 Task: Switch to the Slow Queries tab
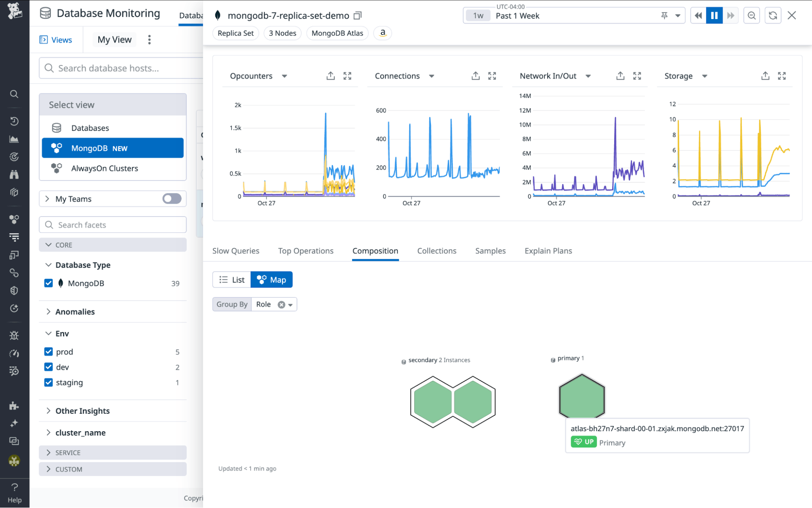click(x=236, y=251)
